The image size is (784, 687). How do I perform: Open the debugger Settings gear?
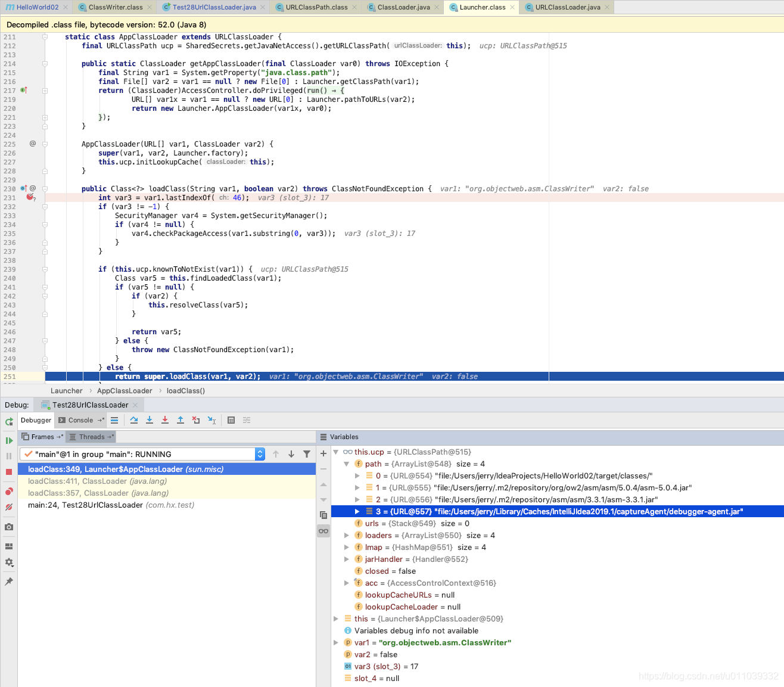[x=8, y=562]
